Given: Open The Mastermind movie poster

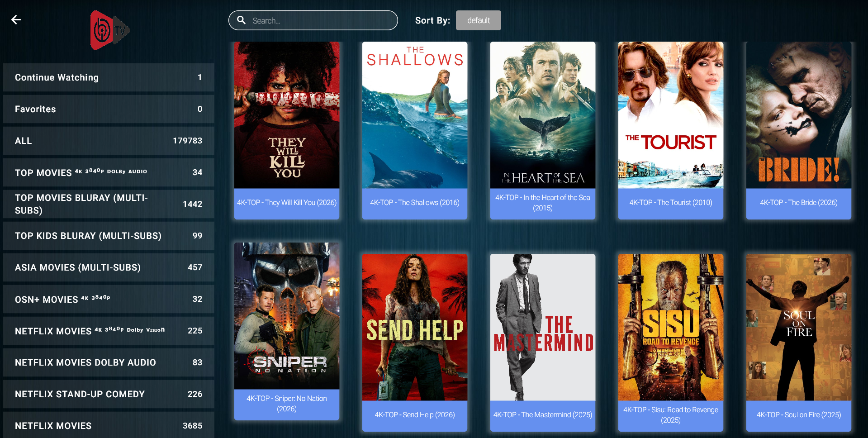Looking at the screenshot, I should (x=543, y=327).
